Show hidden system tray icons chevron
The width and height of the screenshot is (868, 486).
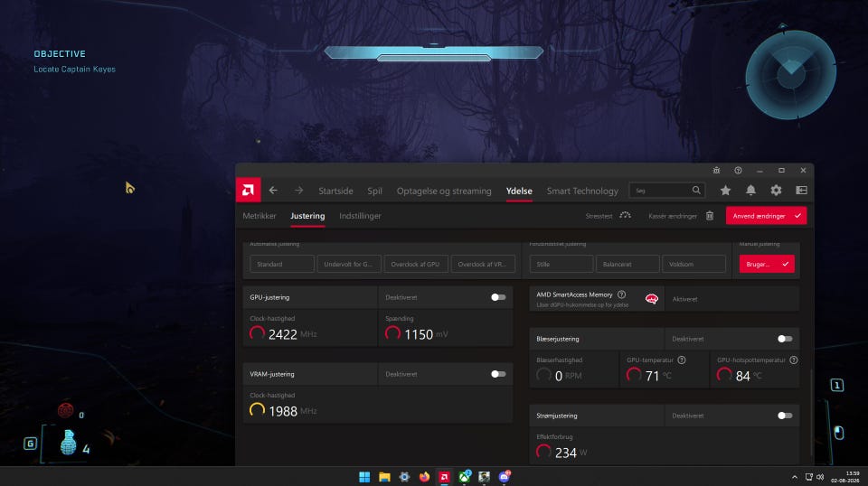point(795,477)
